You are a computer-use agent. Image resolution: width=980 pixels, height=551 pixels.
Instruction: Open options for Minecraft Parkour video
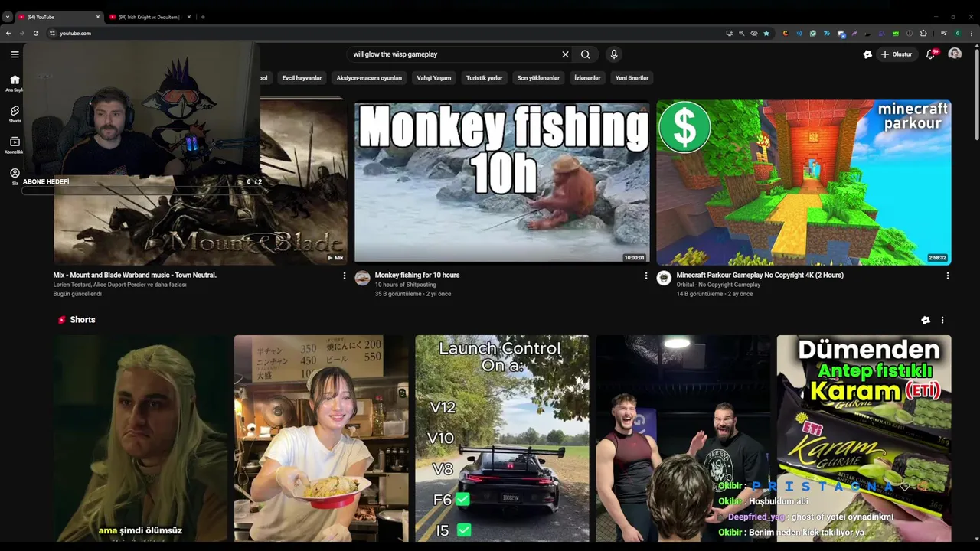point(947,275)
